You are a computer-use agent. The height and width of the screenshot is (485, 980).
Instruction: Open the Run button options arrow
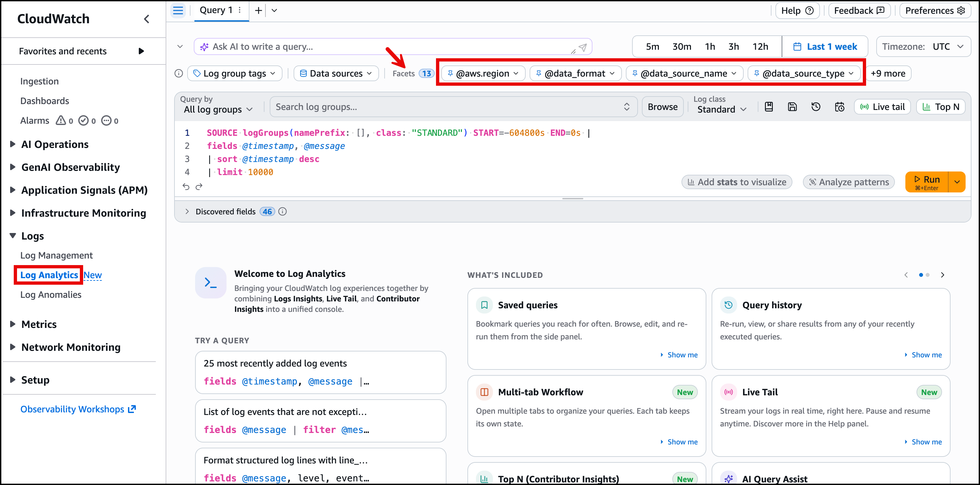[957, 182]
